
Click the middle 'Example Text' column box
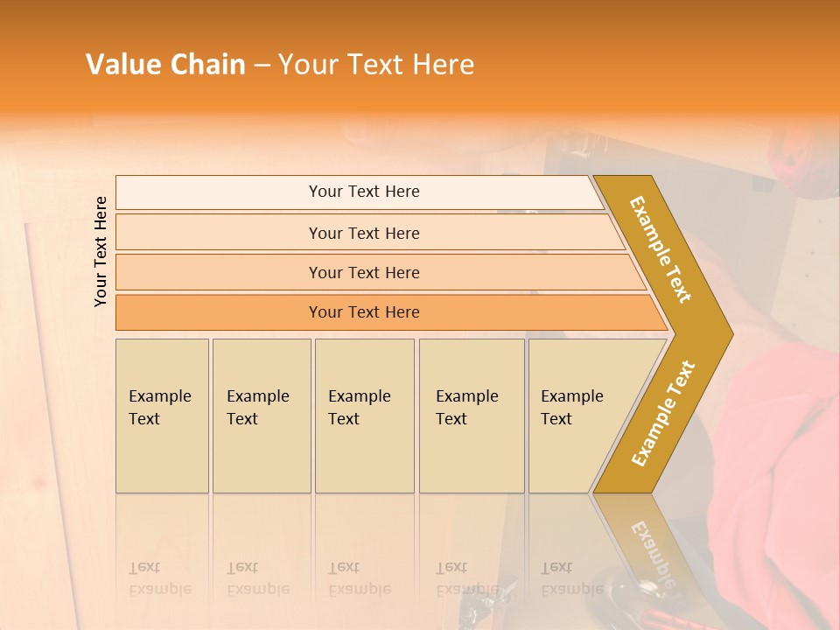[x=365, y=416]
